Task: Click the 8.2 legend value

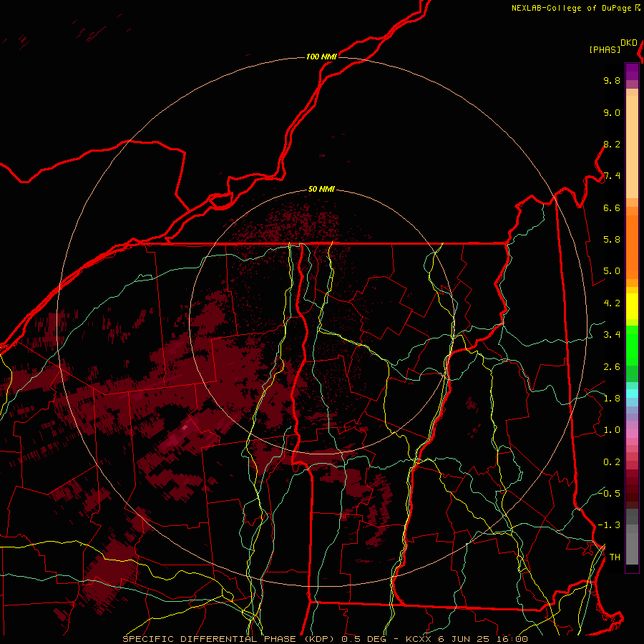Action: click(612, 144)
